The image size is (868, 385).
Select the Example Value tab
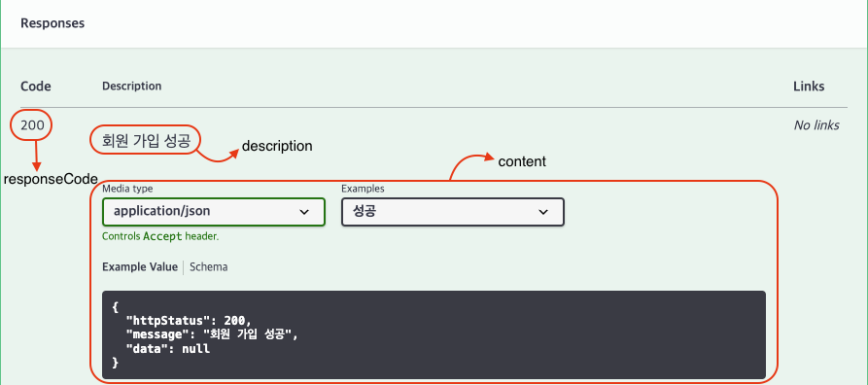(140, 267)
